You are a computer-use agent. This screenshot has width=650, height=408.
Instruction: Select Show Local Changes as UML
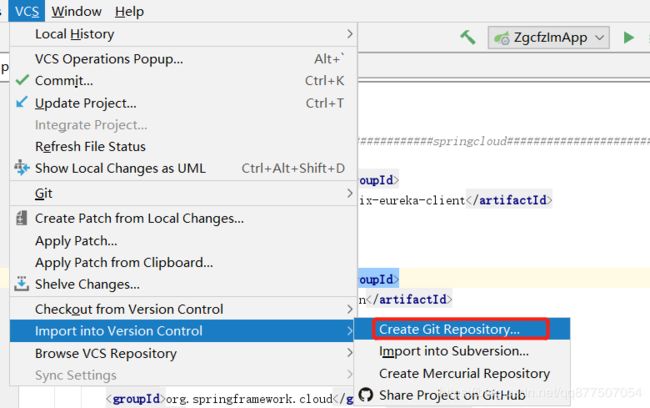click(x=183, y=168)
